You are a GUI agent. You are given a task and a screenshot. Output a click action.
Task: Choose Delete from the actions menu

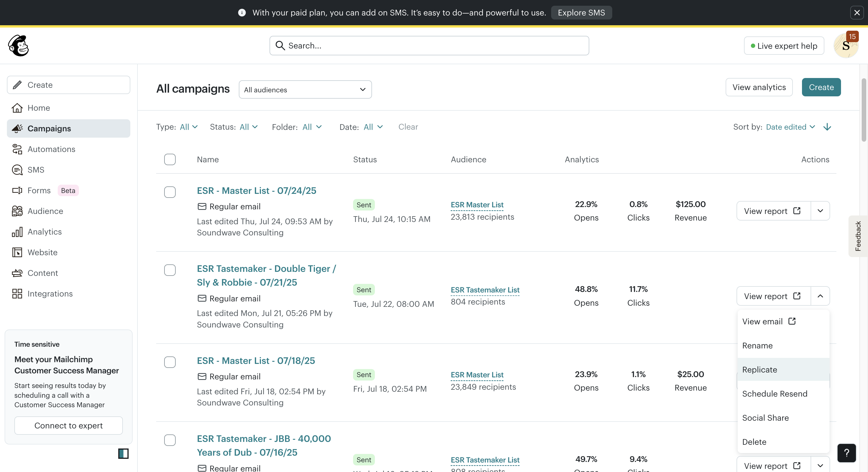783,442
